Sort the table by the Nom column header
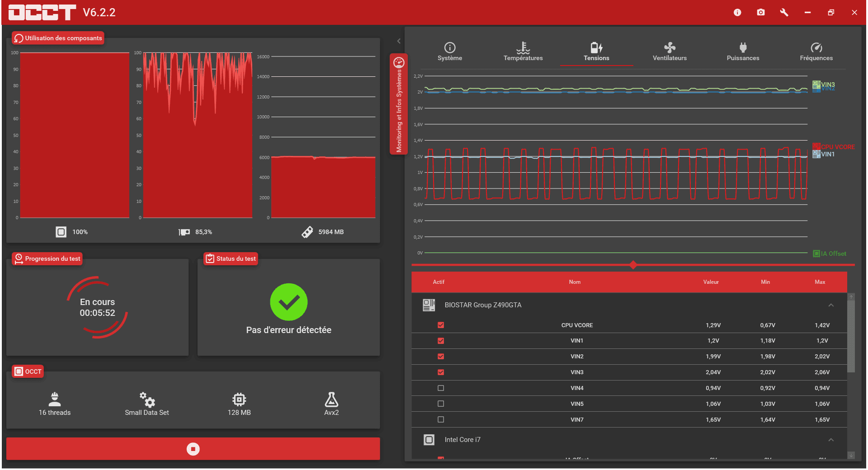The width and height of the screenshot is (868, 470). [575, 282]
